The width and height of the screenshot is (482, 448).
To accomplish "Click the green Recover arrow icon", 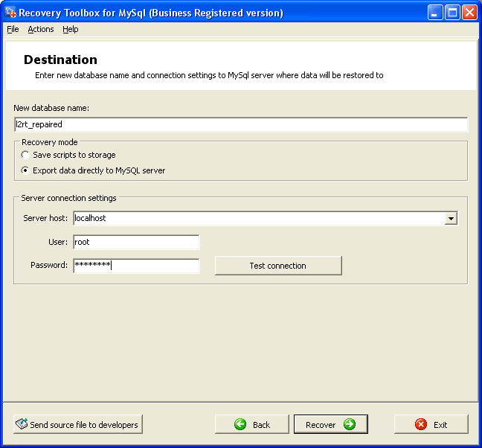I will 349,424.
